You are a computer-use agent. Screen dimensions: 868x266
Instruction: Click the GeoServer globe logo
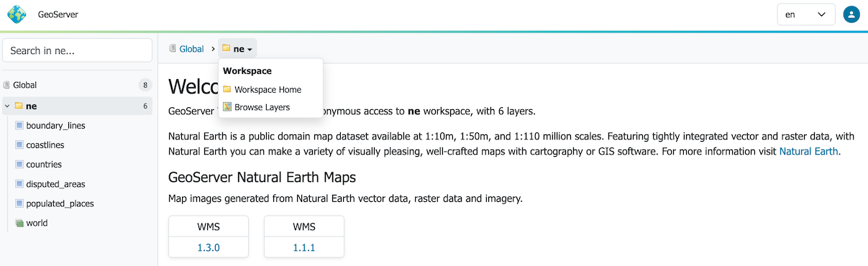[17, 14]
